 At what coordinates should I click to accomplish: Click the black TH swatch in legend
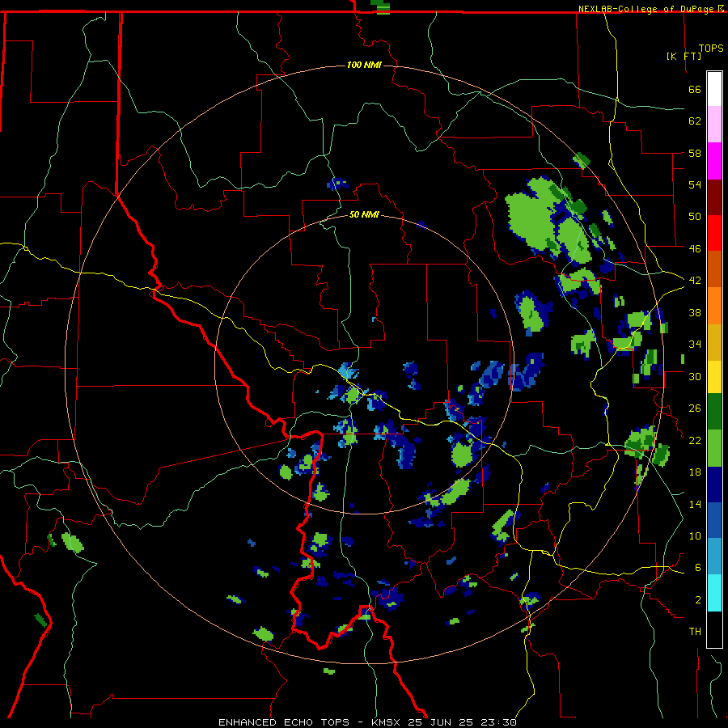pyautogui.click(x=714, y=629)
